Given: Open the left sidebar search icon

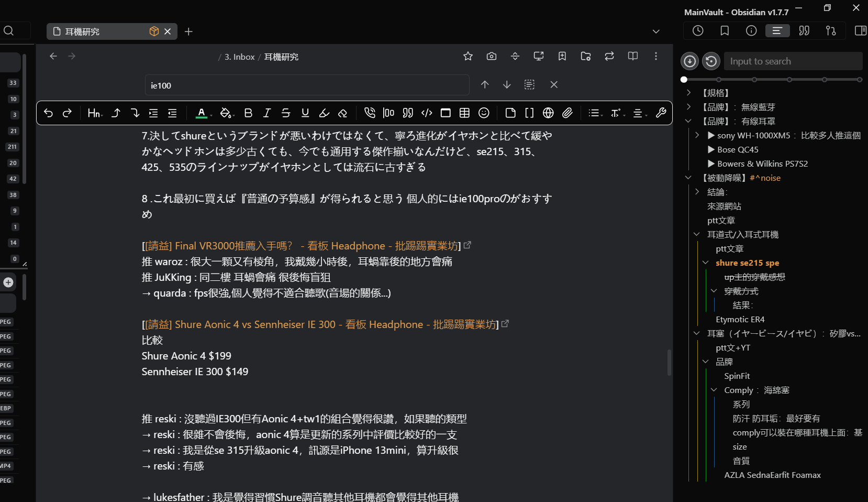Looking at the screenshot, I should click(x=9, y=31).
